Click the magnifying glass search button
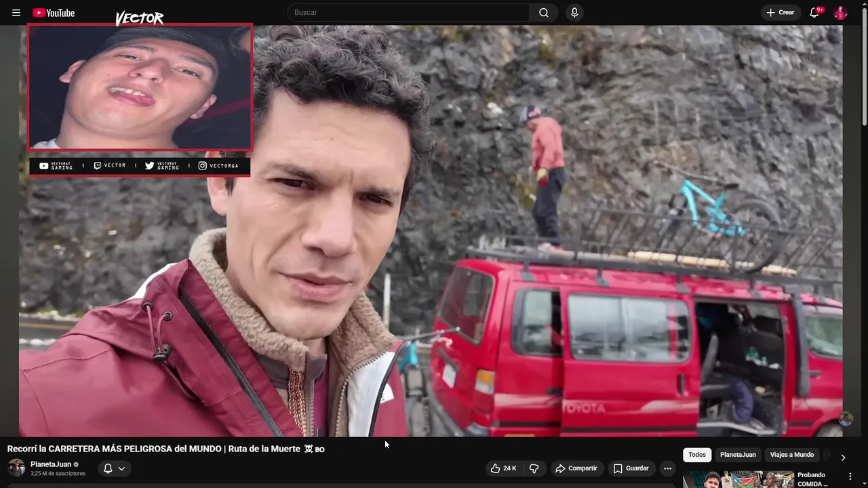The width and height of the screenshot is (868, 488). click(x=544, y=13)
